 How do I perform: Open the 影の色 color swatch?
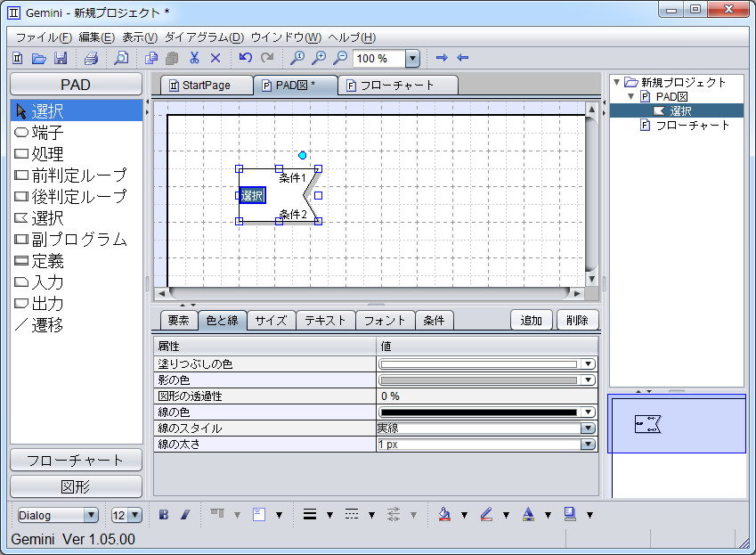coord(487,380)
